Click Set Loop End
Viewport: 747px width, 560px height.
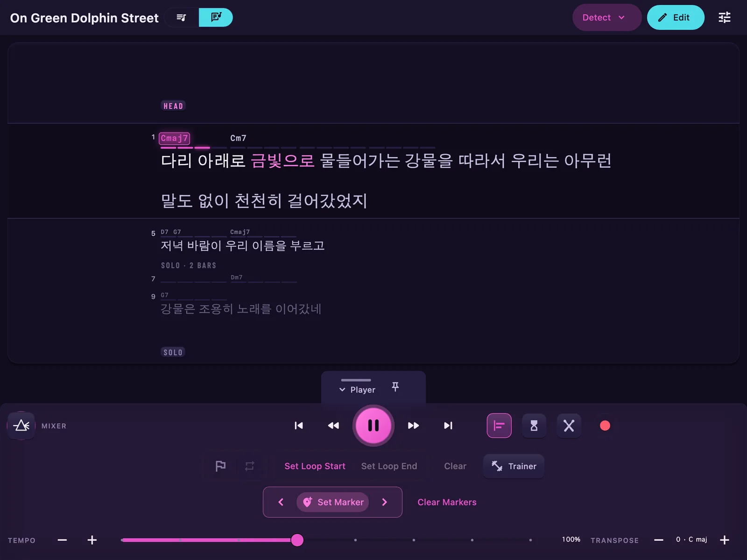coord(389,466)
